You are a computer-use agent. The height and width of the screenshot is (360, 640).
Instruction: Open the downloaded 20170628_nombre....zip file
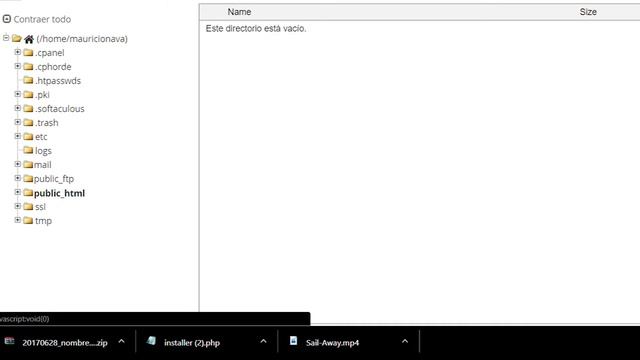(x=64, y=343)
